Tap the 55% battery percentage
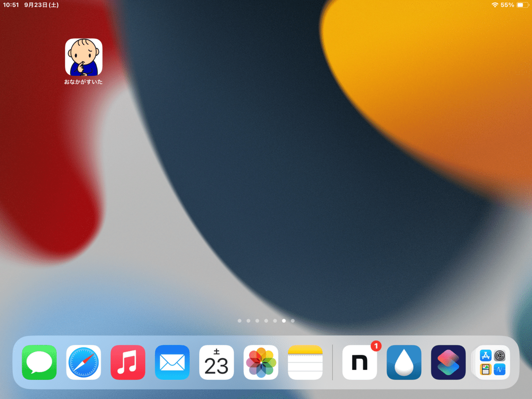 [x=508, y=5]
